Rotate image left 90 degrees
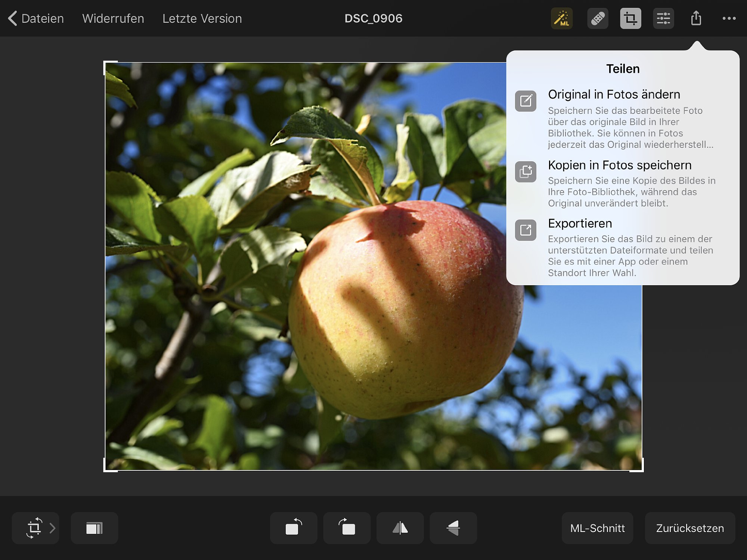This screenshot has height=560, width=747. pyautogui.click(x=294, y=528)
